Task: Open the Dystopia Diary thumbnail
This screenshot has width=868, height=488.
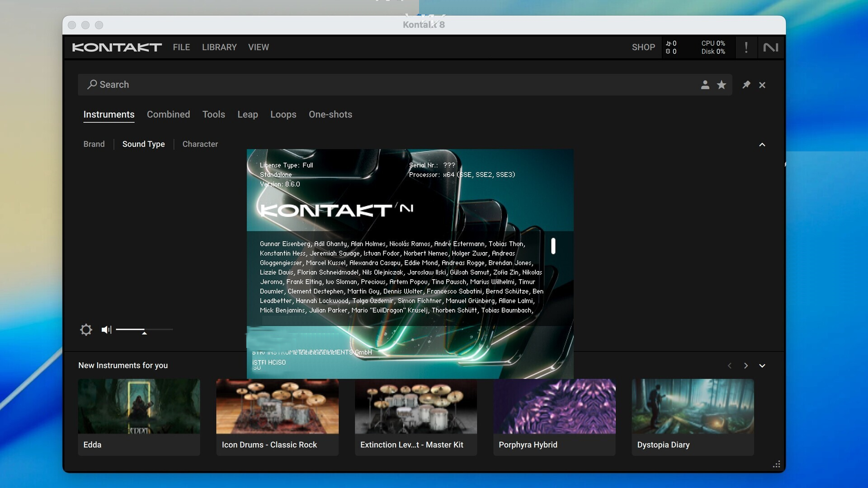Action: [693, 406]
